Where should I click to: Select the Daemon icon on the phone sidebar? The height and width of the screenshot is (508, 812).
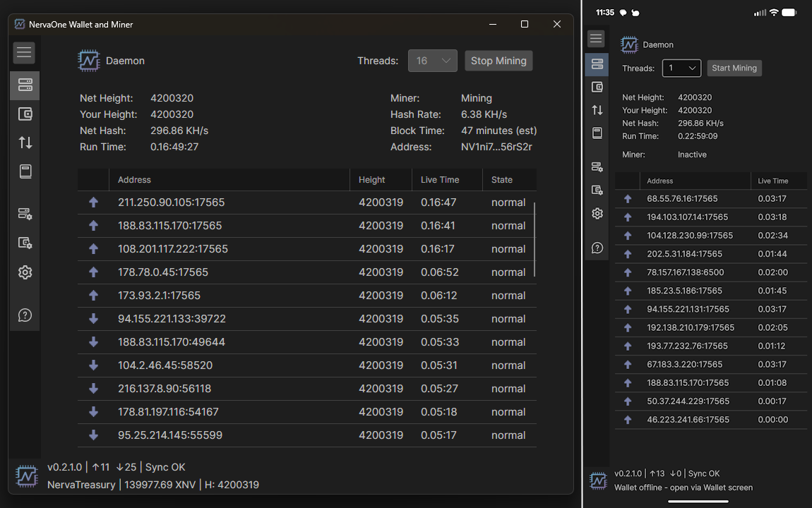tap(597, 64)
